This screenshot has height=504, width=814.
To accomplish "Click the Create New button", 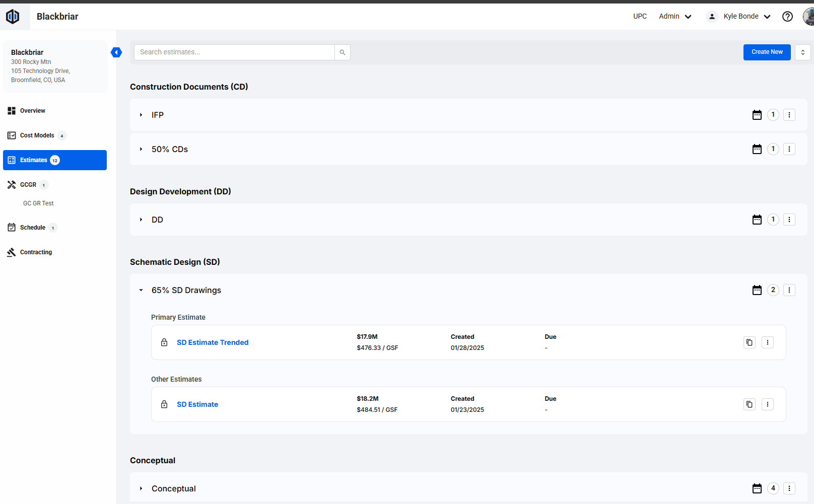I will tap(767, 52).
